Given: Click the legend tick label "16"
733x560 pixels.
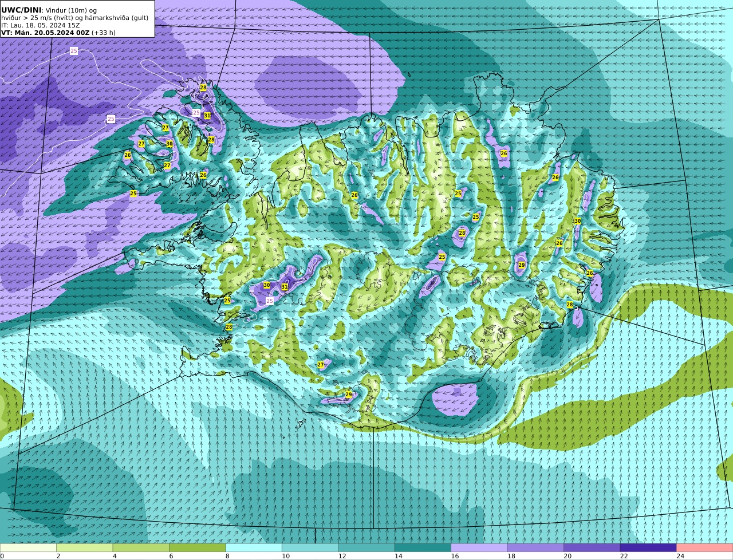Looking at the screenshot, I should (455, 556).
